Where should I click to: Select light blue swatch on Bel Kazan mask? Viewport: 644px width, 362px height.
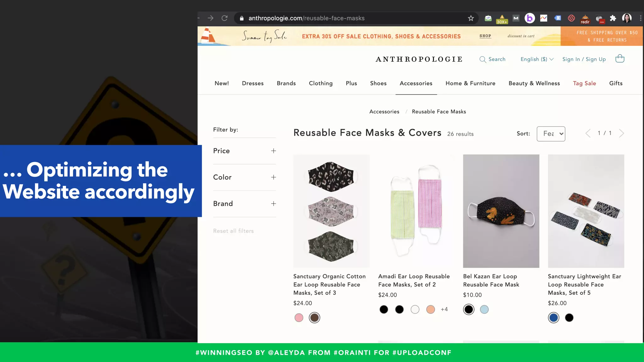point(484,310)
